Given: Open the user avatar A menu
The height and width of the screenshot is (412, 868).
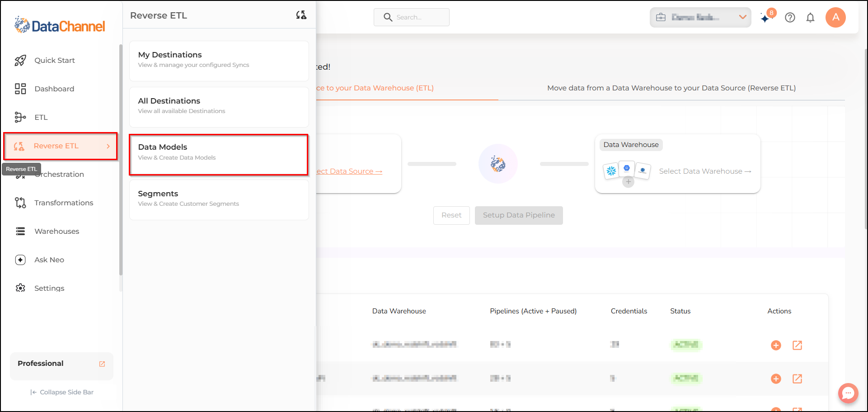Looking at the screenshot, I should 835,17.
